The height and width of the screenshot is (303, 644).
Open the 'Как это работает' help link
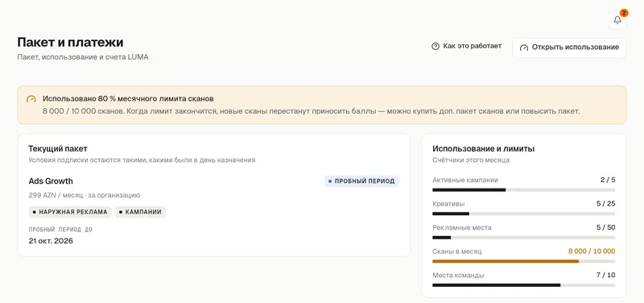[467, 46]
